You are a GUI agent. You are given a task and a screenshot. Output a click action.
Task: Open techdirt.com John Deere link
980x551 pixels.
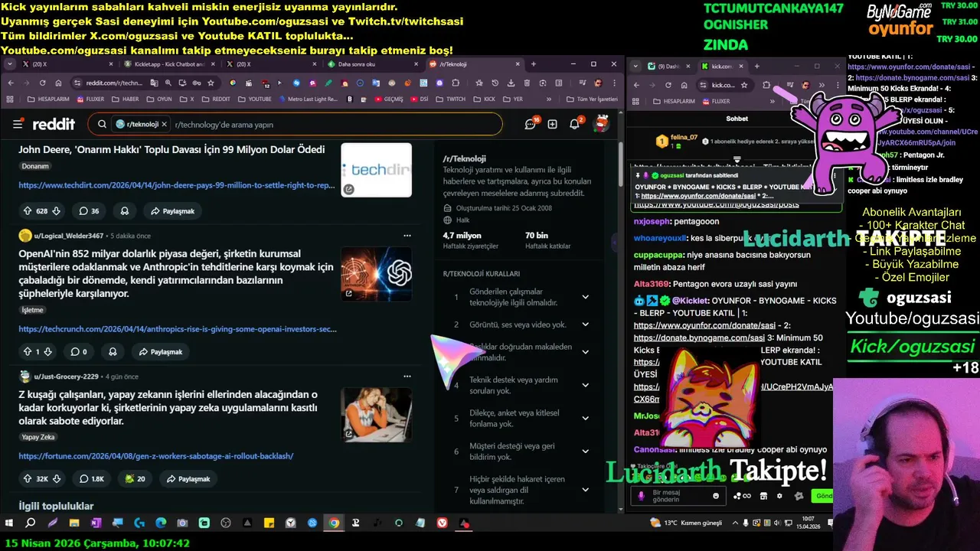tap(177, 185)
